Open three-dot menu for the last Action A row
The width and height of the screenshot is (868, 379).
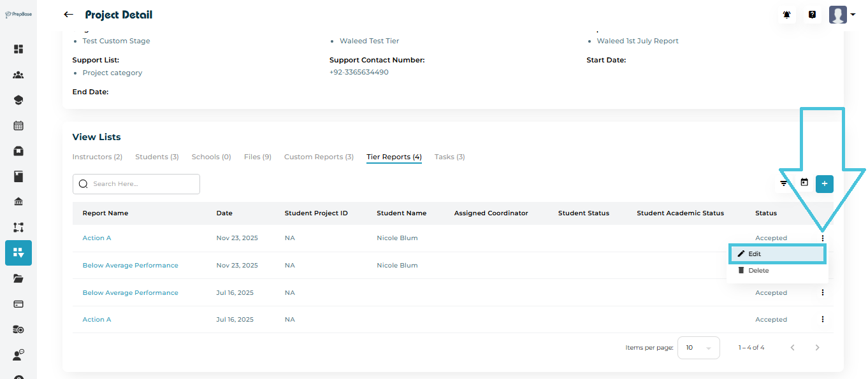[822, 319]
